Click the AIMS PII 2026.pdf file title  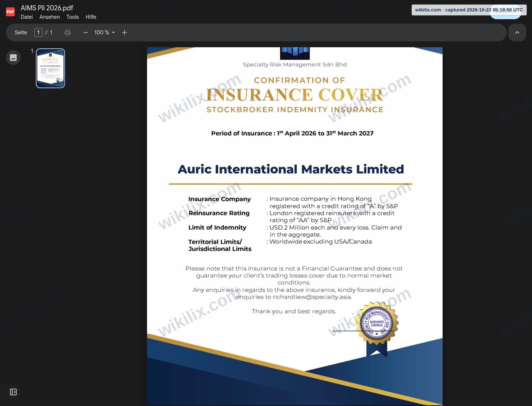[x=47, y=8]
